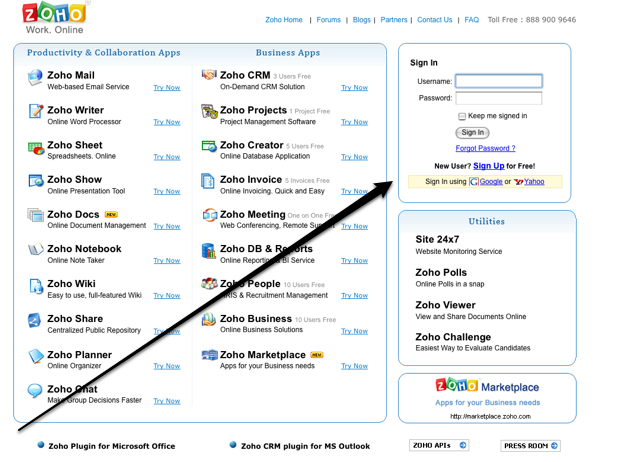The width and height of the screenshot is (621, 462).
Task: Click the PRESS ROOM button
Action: point(530,446)
